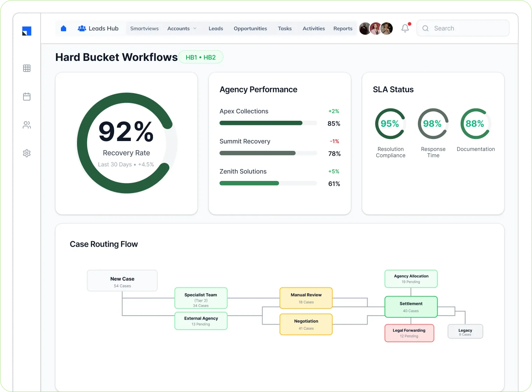Expand the Accounts dropdown chevron
This screenshot has height=392, width=532.
click(x=195, y=29)
